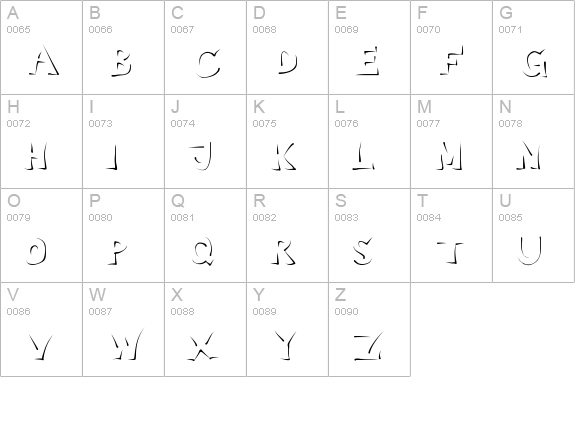Choose the O glyph cell 0079

pyautogui.click(x=41, y=235)
